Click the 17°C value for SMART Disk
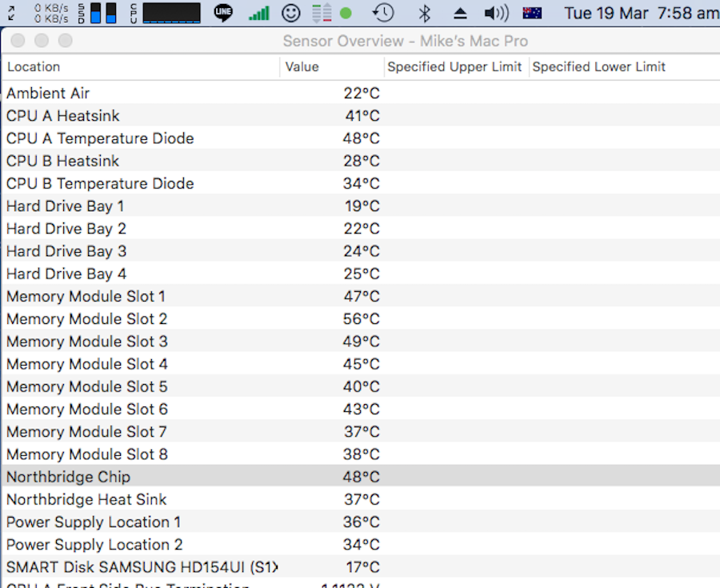 point(362,567)
